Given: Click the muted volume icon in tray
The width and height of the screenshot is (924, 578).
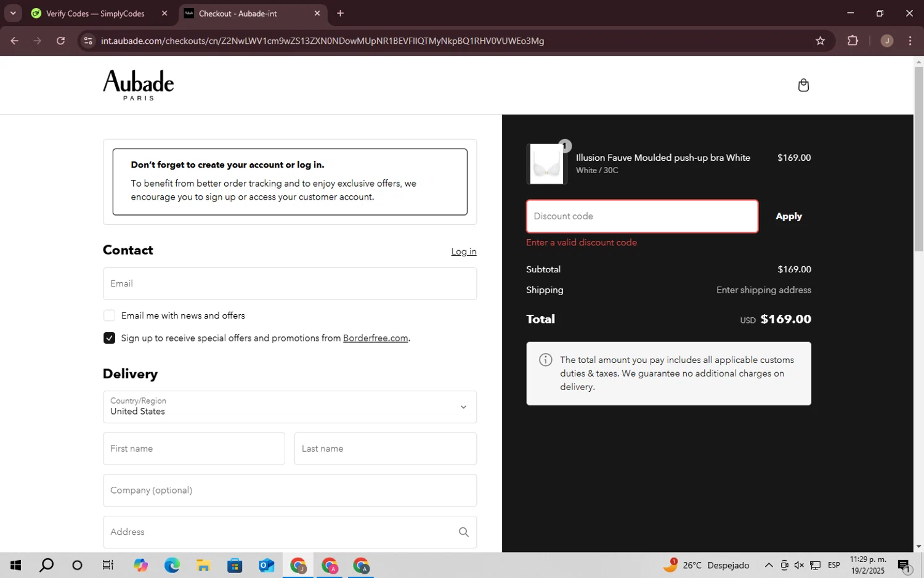Looking at the screenshot, I should coord(799,565).
